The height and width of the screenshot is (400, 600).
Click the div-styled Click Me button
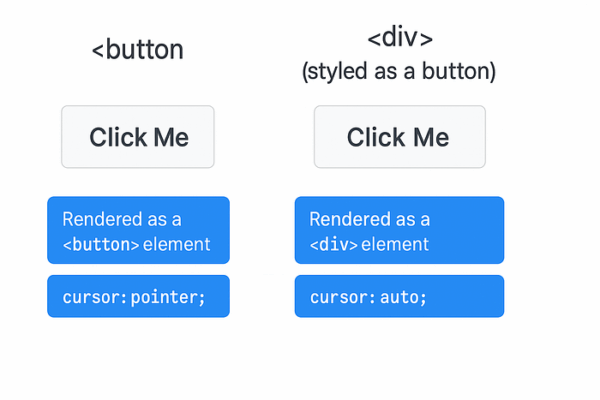click(400, 137)
